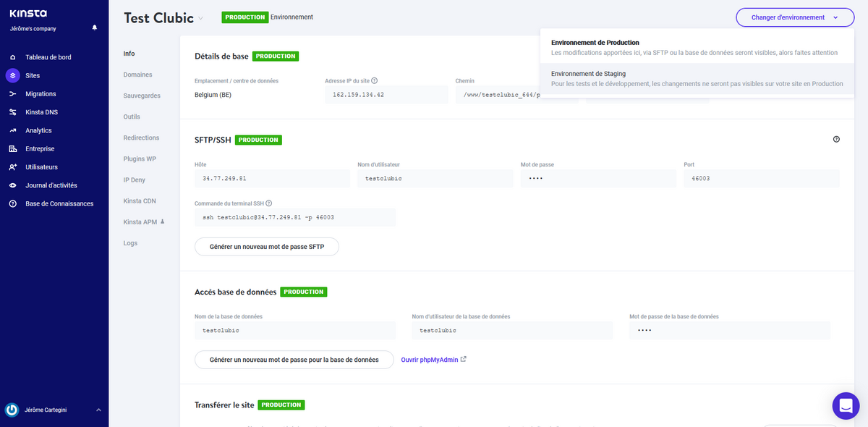The width and height of the screenshot is (868, 427).
Task: Open the Outils tab
Action: click(x=132, y=117)
